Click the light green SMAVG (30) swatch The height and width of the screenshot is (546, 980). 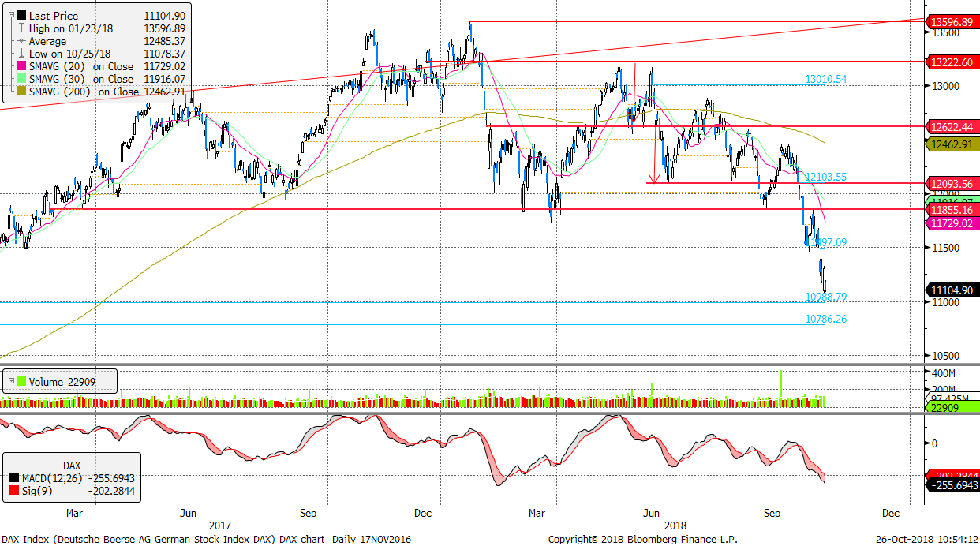(x=21, y=79)
